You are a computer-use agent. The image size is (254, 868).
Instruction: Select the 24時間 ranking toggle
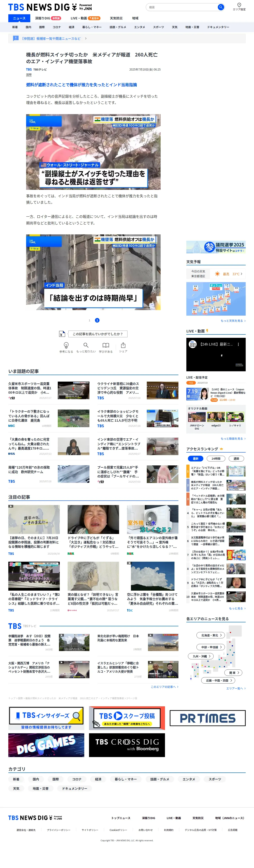216,458
